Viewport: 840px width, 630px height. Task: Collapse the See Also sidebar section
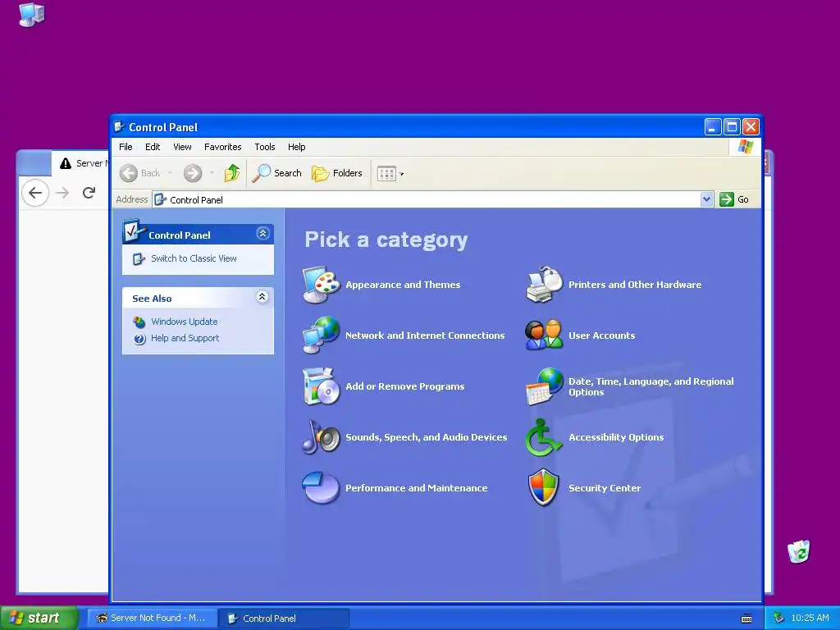262,297
